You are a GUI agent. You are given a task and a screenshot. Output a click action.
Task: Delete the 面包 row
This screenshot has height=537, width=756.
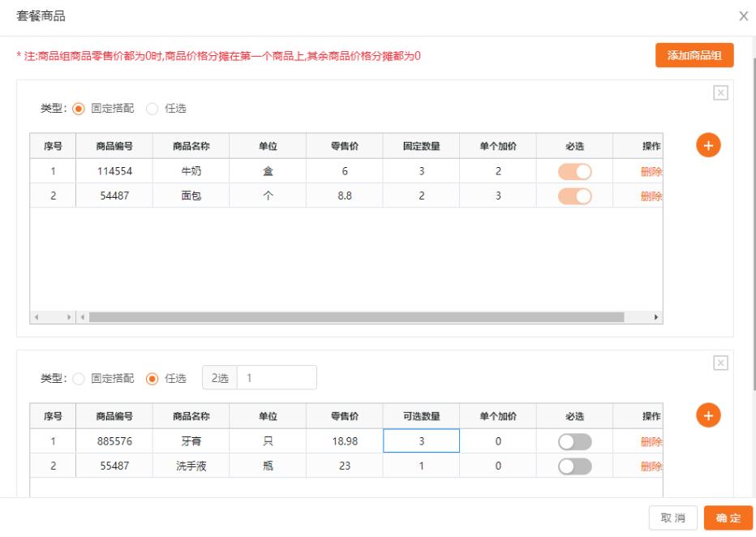651,196
